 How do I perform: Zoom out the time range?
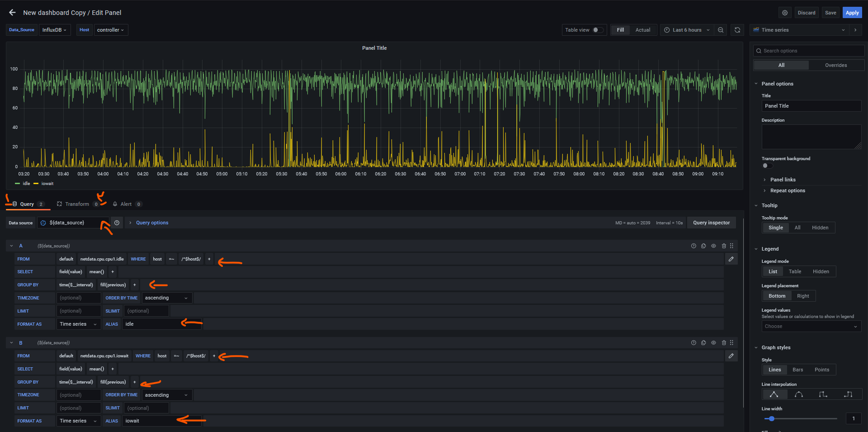(x=721, y=30)
